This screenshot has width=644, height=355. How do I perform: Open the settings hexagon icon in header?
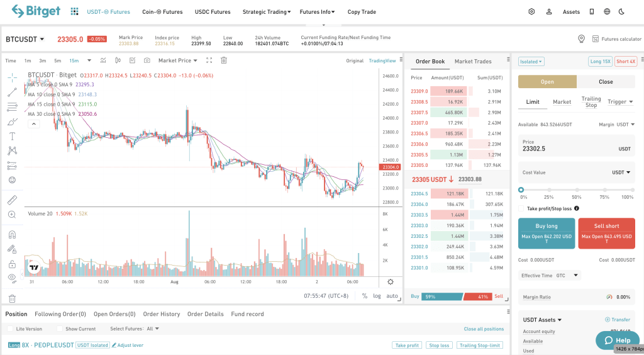coord(531,11)
